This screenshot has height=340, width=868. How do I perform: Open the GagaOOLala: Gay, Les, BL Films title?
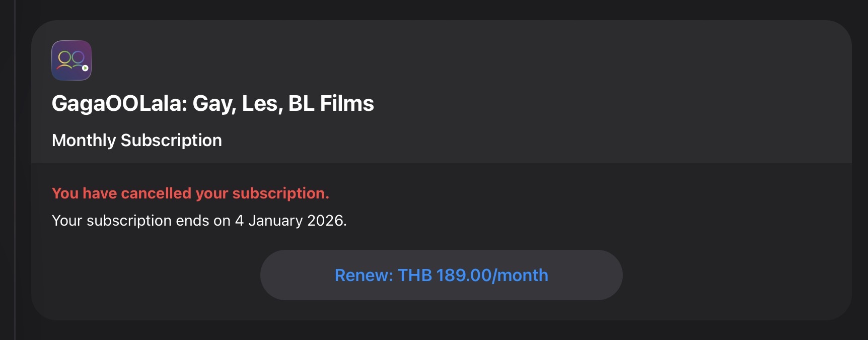212,104
